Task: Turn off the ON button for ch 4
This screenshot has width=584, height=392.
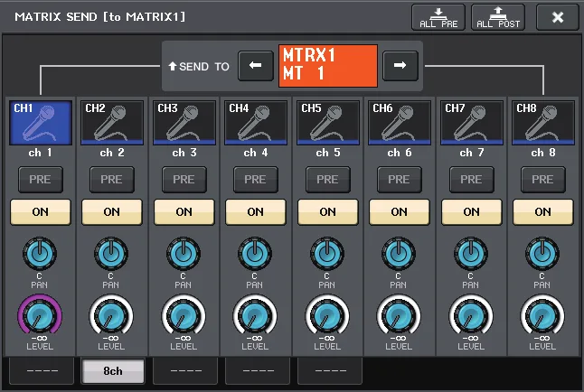Action: point(256,212)
